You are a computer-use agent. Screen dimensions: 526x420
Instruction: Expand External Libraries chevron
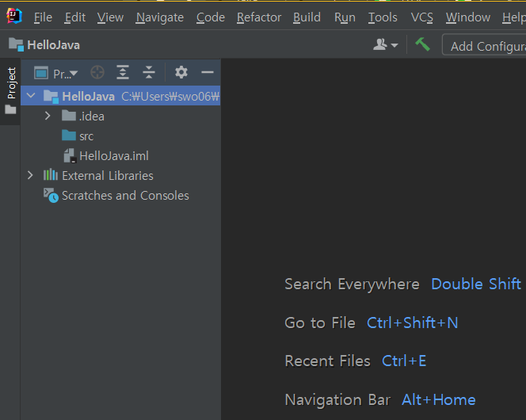tap(30, 175)
